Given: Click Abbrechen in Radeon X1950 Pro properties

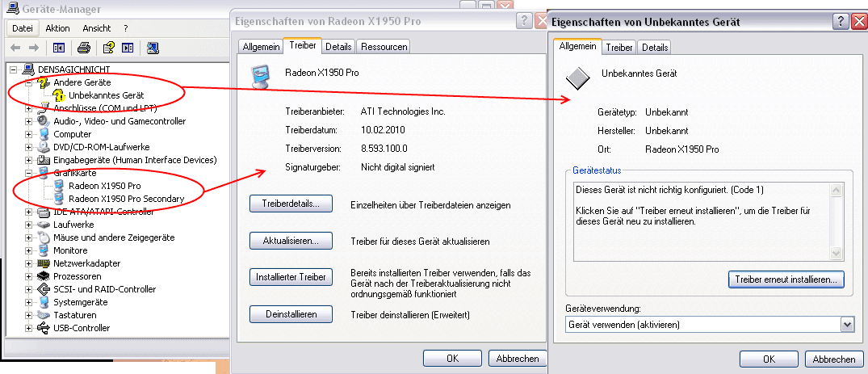Looking at the screenshot, I should (518, 358).
